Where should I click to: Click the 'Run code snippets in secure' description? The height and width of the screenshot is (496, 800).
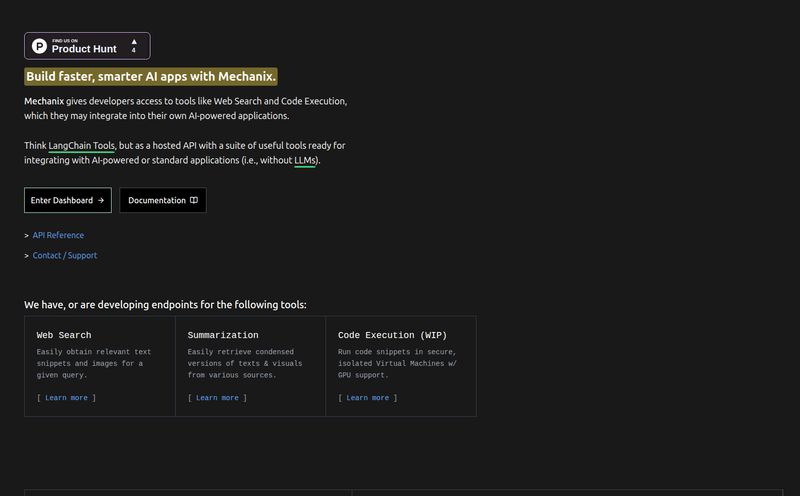(397, 363)
